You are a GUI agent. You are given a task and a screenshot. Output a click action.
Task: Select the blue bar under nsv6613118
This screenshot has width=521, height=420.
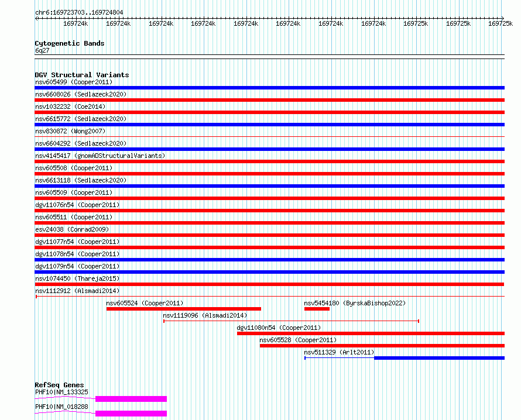269,186
